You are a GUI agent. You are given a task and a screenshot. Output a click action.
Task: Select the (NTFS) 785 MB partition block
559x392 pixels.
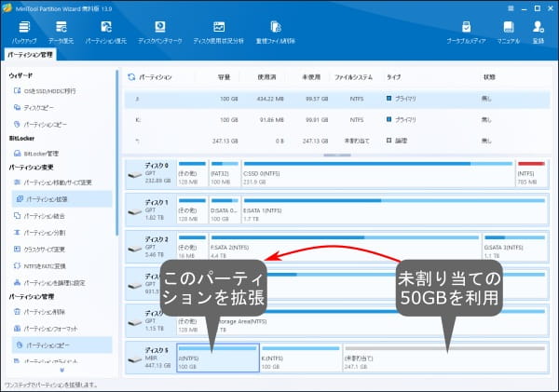tap(531, 173)
